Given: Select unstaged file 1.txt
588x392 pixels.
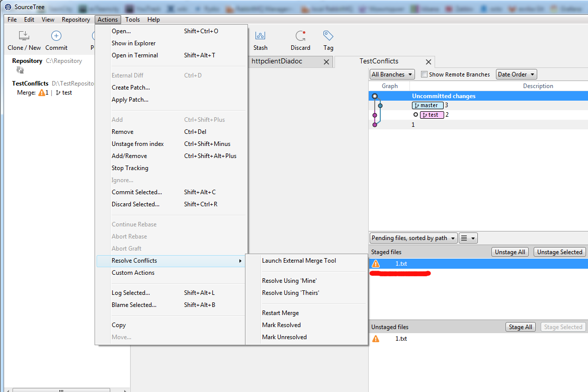Looking at the screenshot, I should tap(478, 339).
